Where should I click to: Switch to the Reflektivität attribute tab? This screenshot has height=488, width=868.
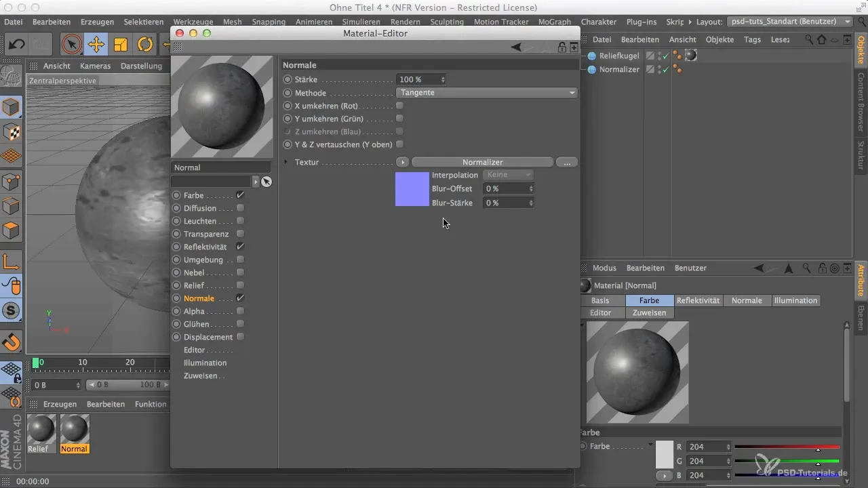coord(698,300)
